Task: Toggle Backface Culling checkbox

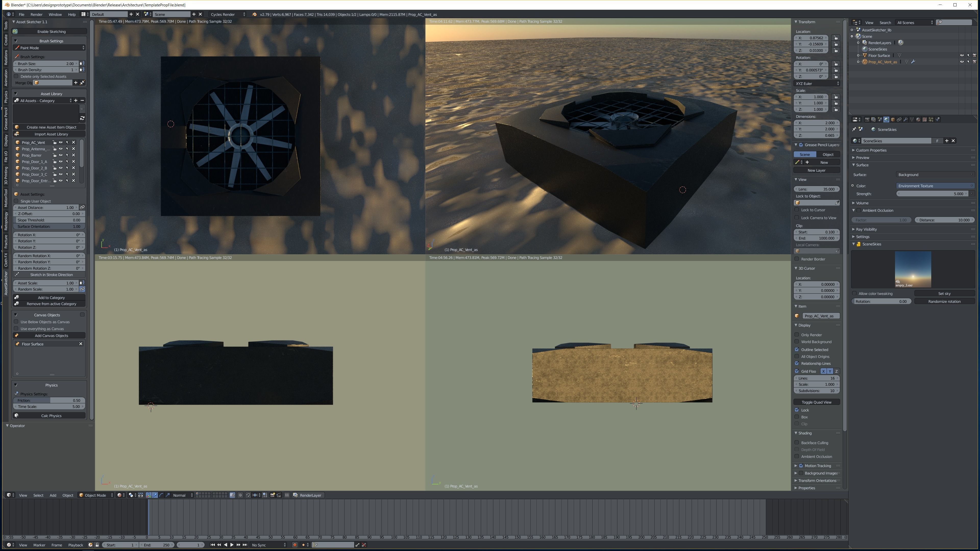Action: click(x=797, y=443)
